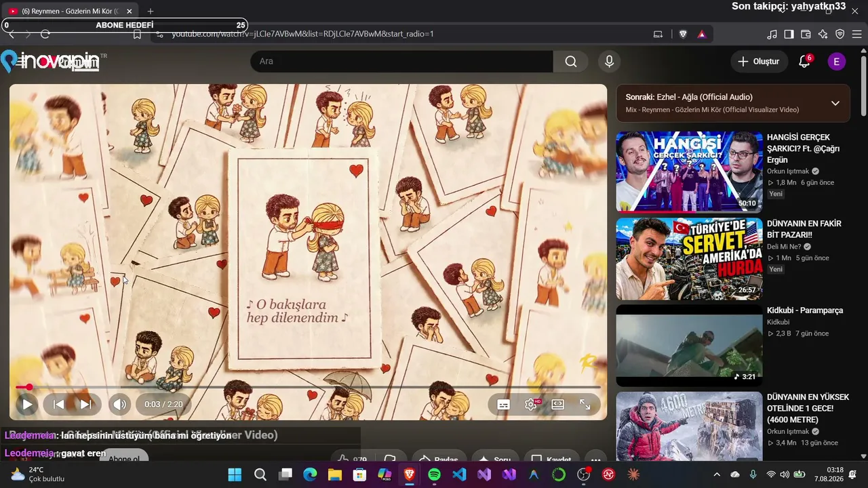Open the 'Oluştur' create button
This screenshot has width=868, height=488.
click(759, 62)
